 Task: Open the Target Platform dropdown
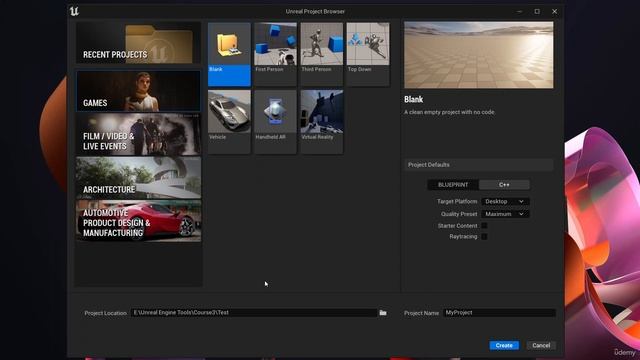[x=505, y=201]
